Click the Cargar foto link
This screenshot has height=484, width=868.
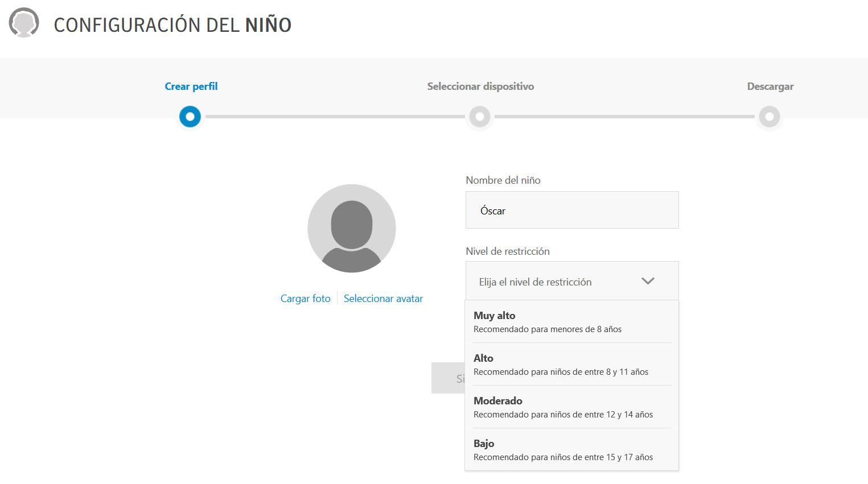click(306, 299)
